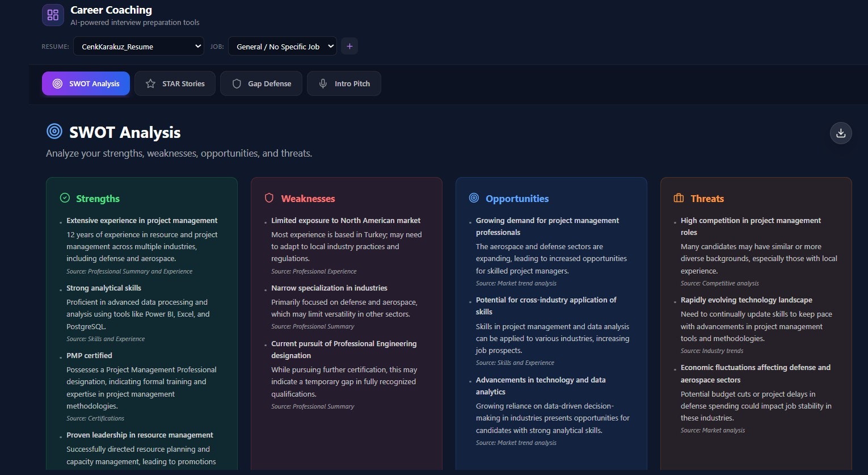The height and width of the screenshot is (475, 868).
Task: Switch to the Gap Defense tab
Action: (x=261, y=83)
